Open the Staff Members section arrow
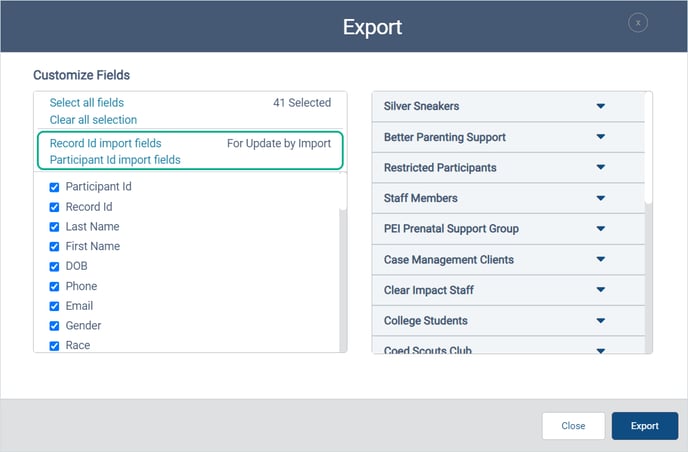Image resolution: width=688 pixels, height=452 pixels. pos(601,198)
